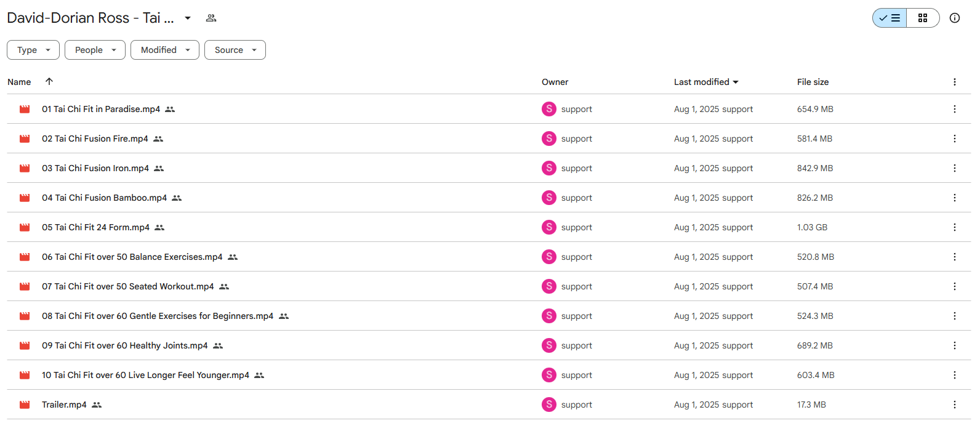Viewport: 980px width, 431px height.
Task: Open more actions for 05 Tai Chi Fit 24 Form.mp4
Action: pos(955,227)
